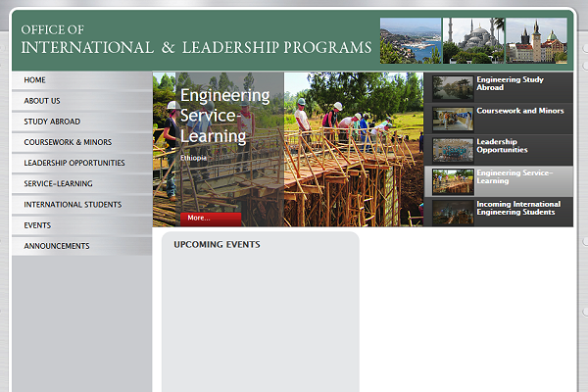
Task: Click the Coursework and Minors slider label
Action: coord(520,111)
